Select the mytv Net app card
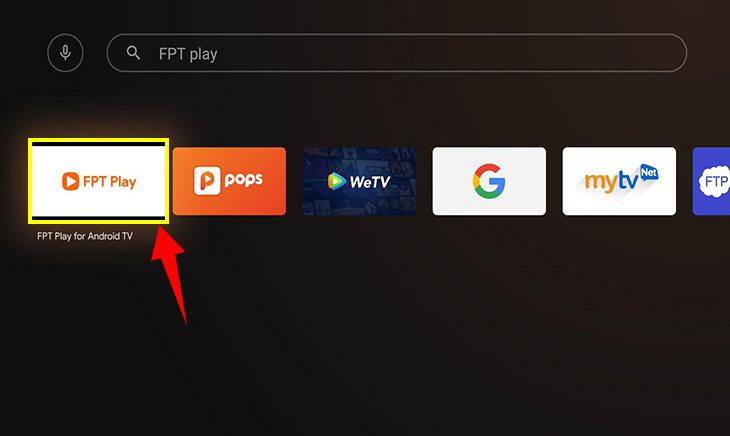This screenshot has width=730, height=436. pos(619,181)
